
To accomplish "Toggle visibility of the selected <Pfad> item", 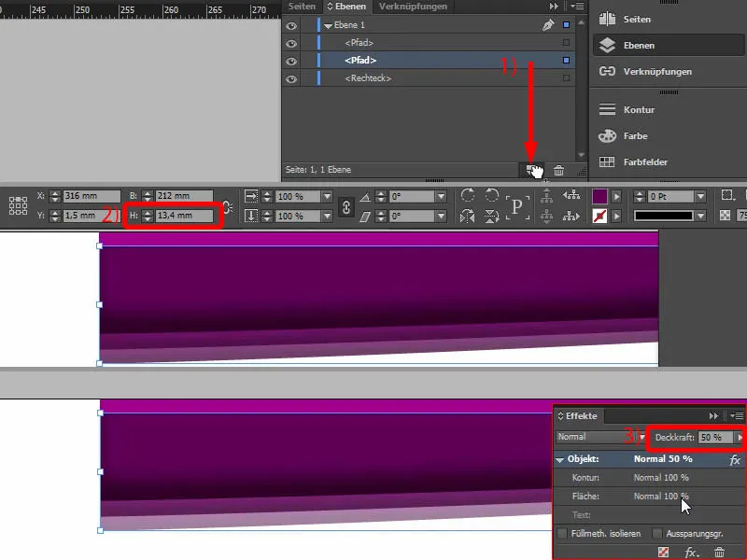I will [x=291, y=62].
